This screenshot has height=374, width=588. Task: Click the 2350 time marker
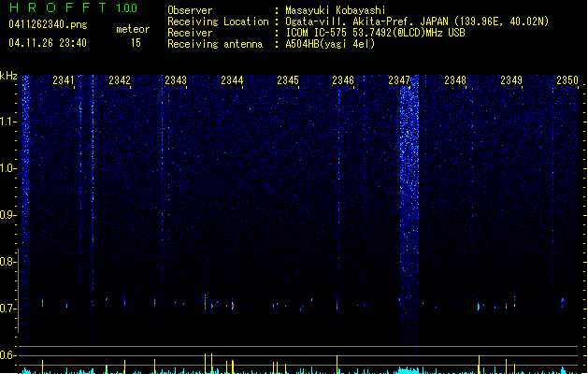coord(567,80)
